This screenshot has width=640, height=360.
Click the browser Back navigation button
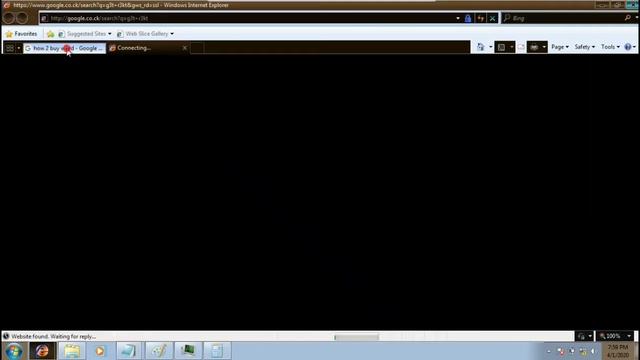coord(9,18)
